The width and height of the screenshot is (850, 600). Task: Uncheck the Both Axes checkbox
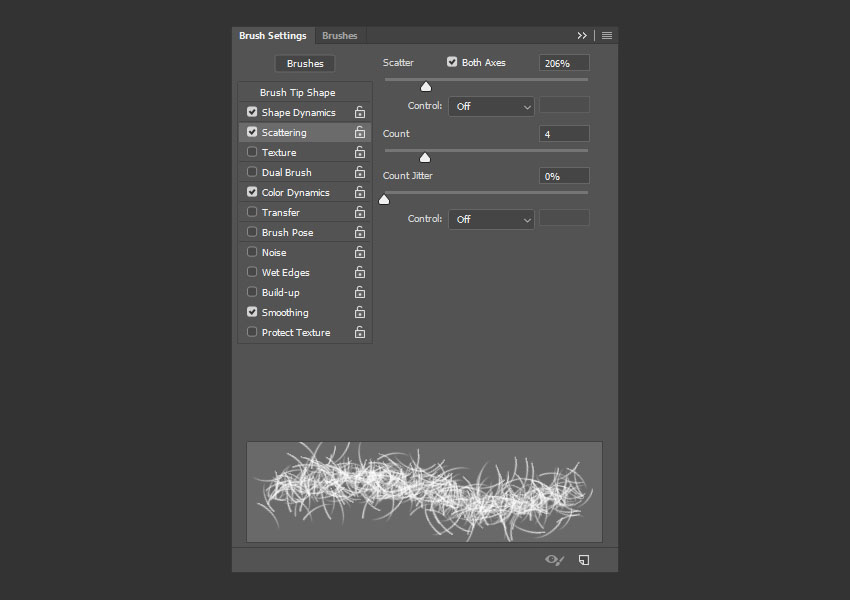click(452, 62)
